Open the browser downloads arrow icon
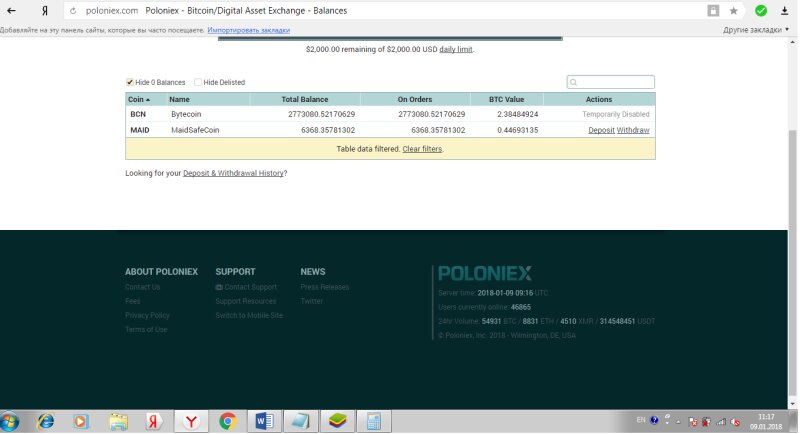Screen dimensions: 800x434 click(x=785, y=10)
